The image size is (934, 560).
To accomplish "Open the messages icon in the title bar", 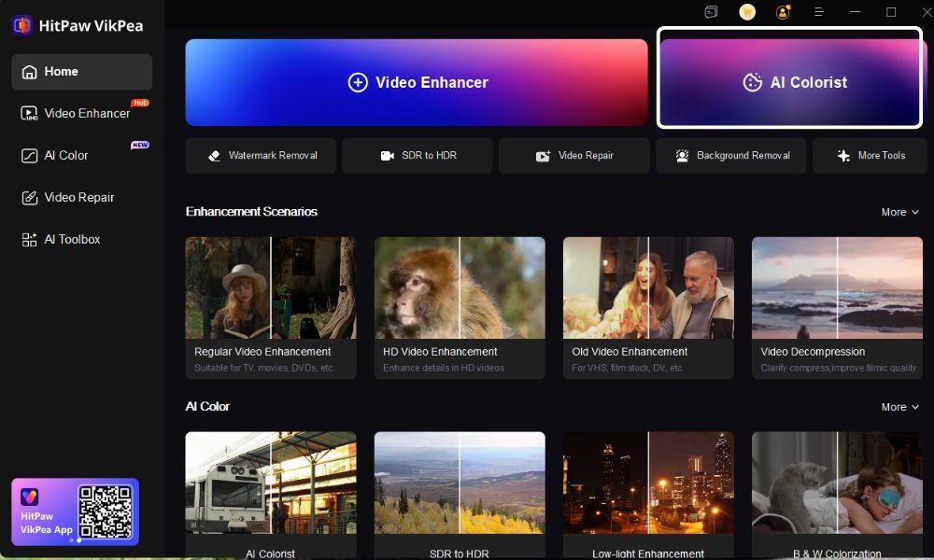I will 711,12.
